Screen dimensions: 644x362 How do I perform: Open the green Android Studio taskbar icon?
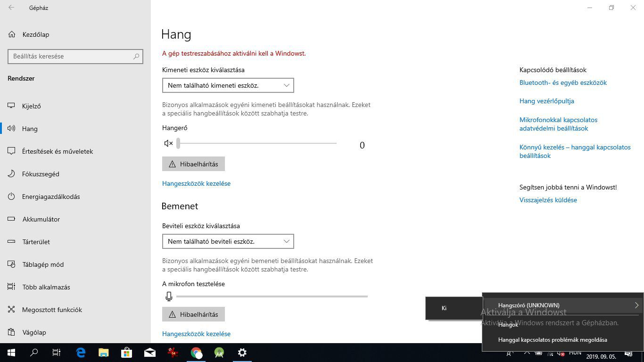(x=219, y=353)
